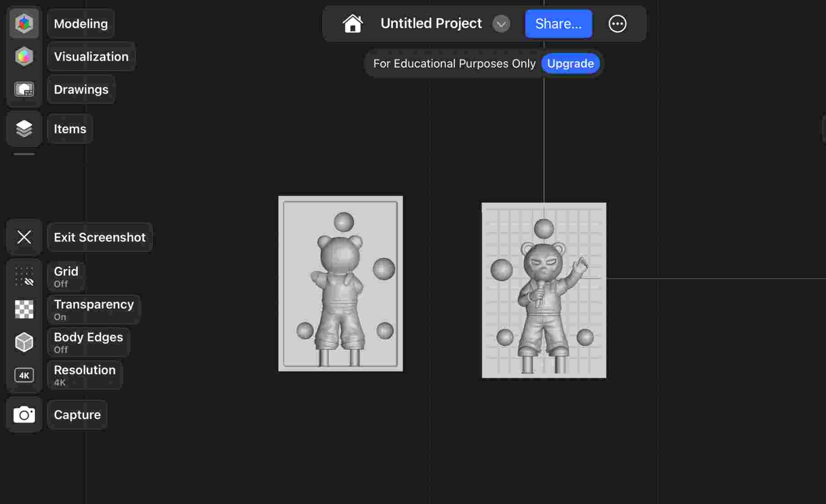Click the Upgrade button

coord(570,63)
